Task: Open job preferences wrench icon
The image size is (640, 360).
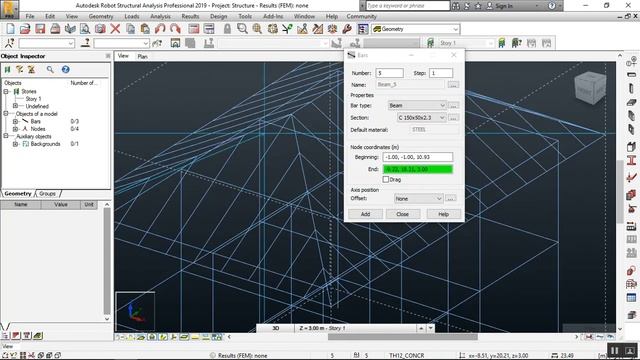Action: [347, 29]
